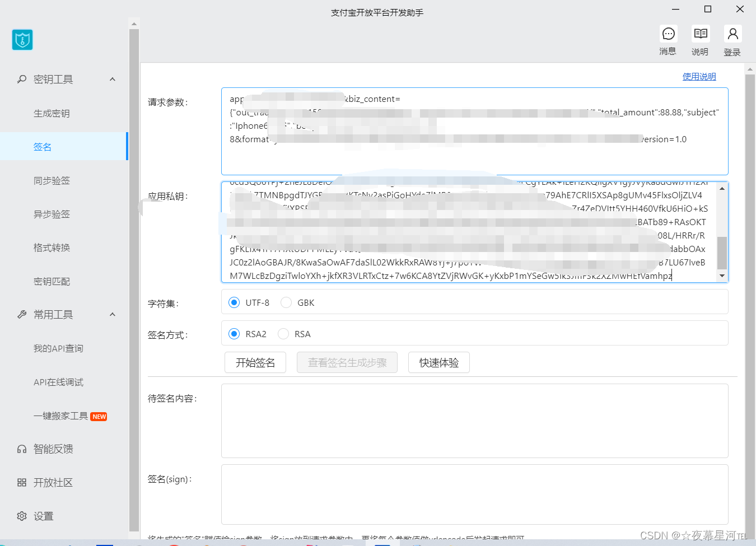Collapse the 密钥工具 section chevron
Screen dimensions: 756x546
113,80
